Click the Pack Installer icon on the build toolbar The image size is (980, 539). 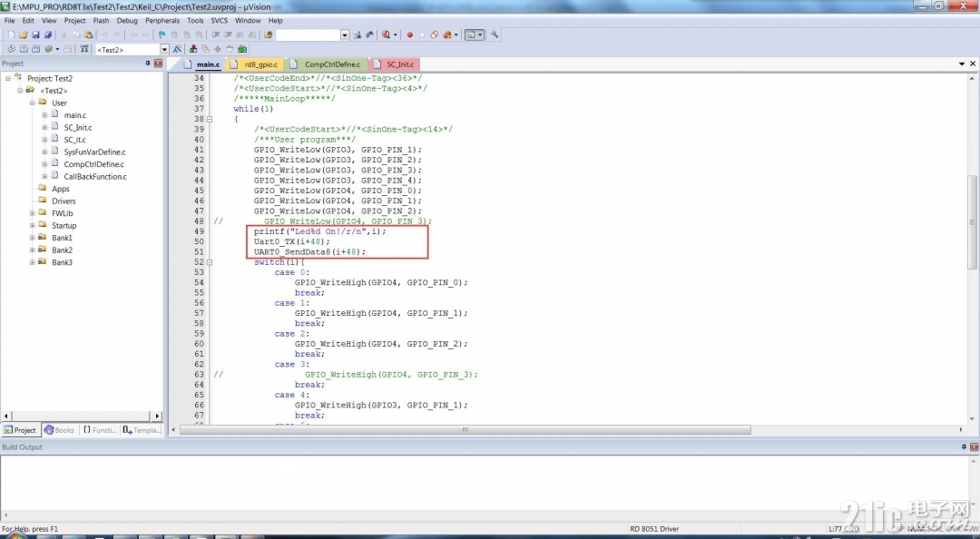242,49
